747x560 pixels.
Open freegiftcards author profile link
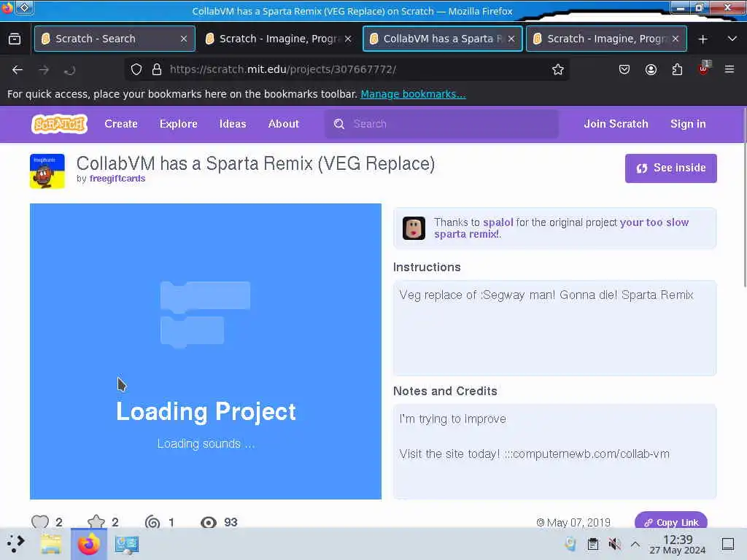(x=117, y=179)
